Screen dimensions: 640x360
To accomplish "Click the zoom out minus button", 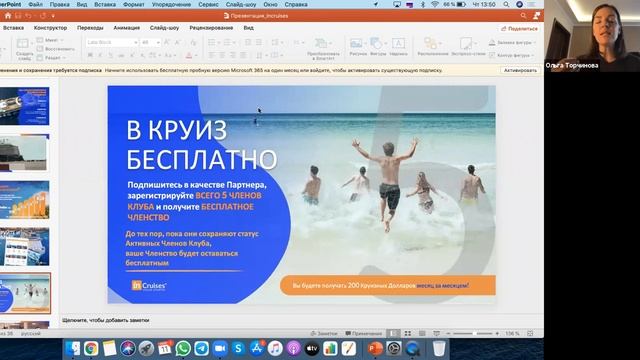I will [449, 333].
